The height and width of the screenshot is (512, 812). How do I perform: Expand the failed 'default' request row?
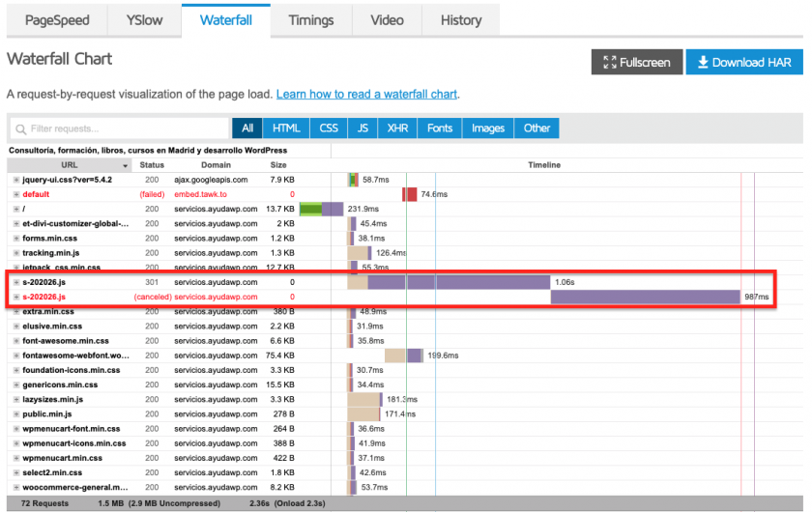(15, 194)
